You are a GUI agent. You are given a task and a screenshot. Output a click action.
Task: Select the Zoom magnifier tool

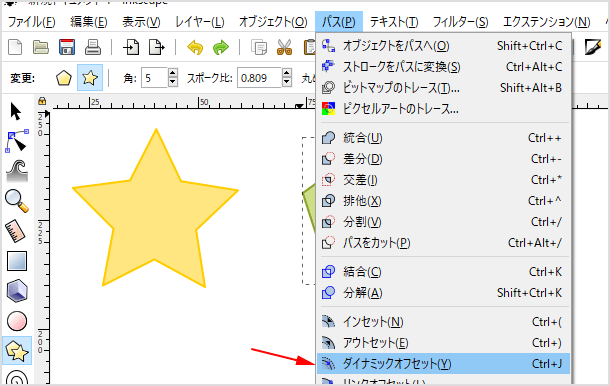(17, 201)
